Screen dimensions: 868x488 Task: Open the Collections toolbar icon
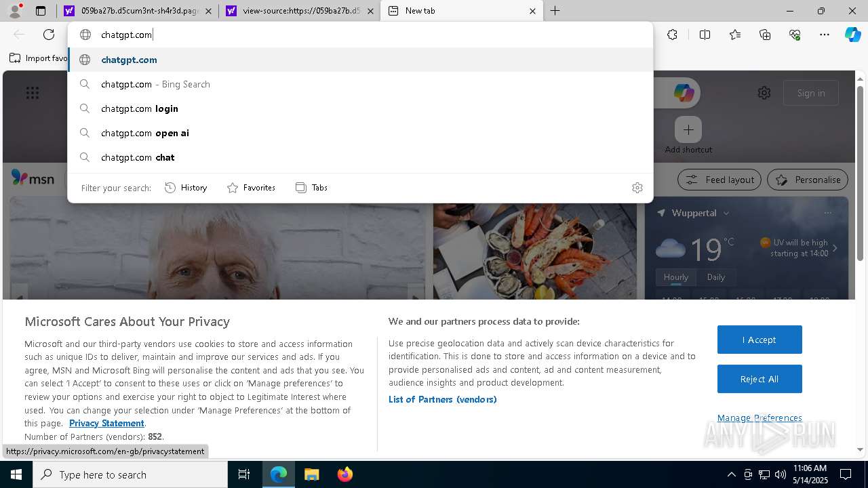[765, 35]
